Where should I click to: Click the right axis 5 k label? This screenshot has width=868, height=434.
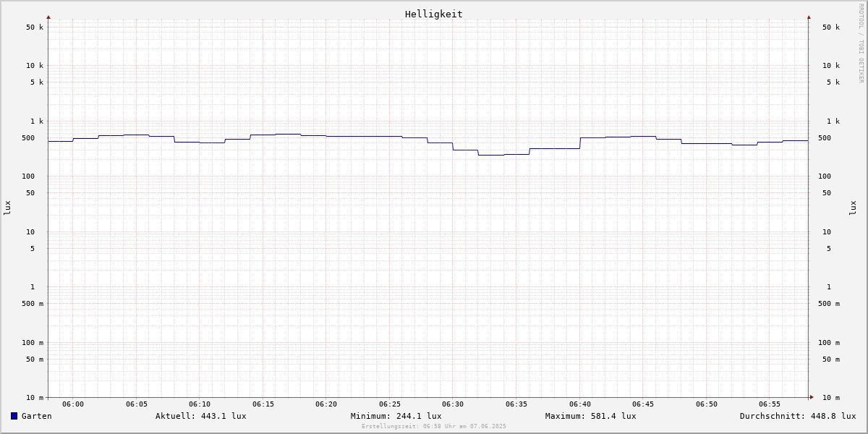tap(833, 82)
